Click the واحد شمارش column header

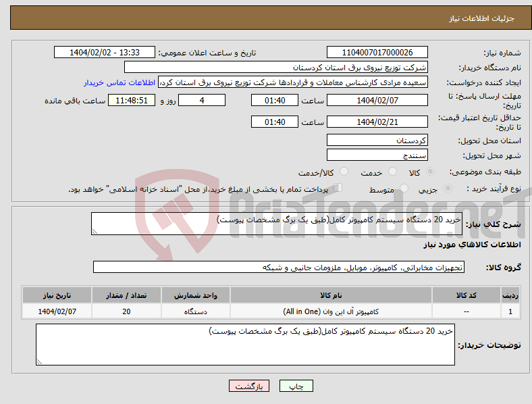coord(195,295)
